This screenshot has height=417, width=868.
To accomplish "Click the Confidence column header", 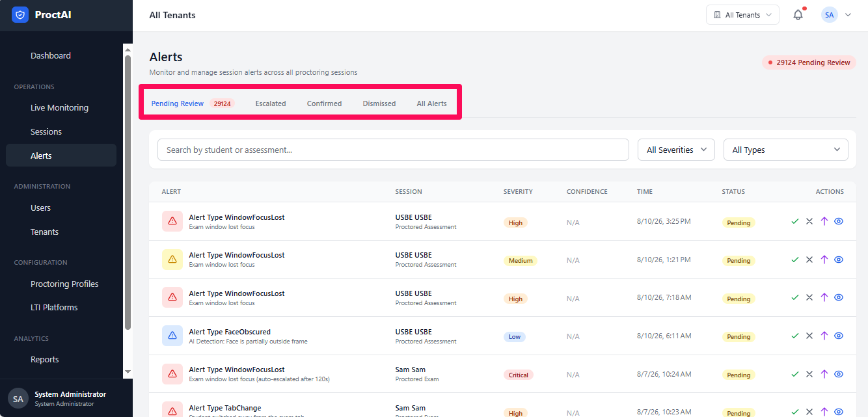I will coord(587,192).
